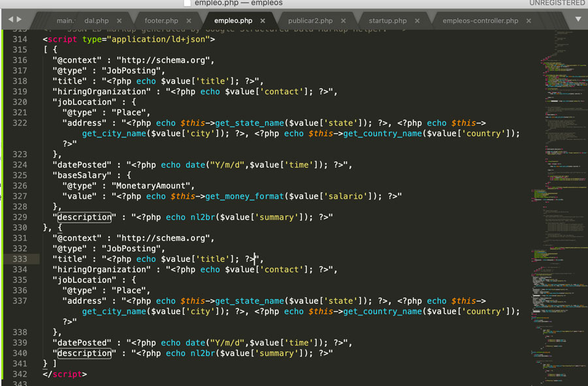This screenshot has width=588, height=386.
Task: Click "hiringOrganization" key on line 319
Action: pyautogui.click(x=102, y=92)
